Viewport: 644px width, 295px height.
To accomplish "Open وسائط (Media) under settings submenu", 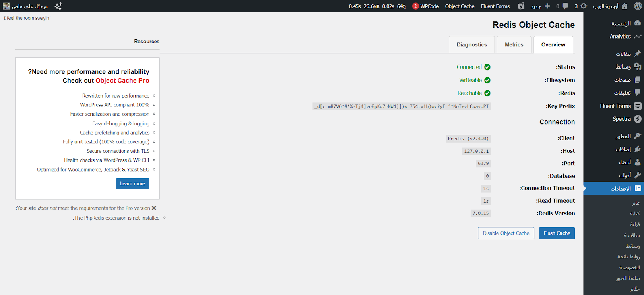I will click(633, 246).
